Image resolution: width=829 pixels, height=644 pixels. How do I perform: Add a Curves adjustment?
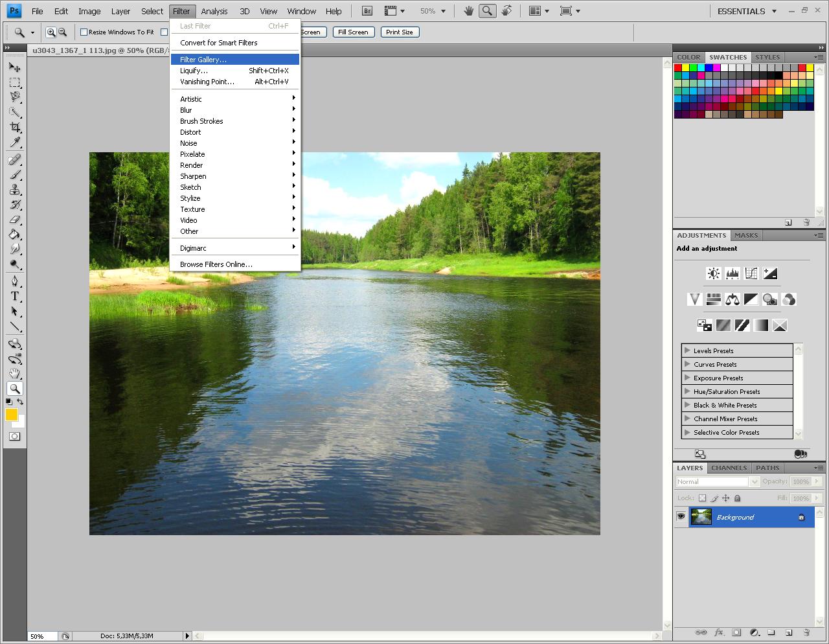pyautogui.click(x=751, y=273)
